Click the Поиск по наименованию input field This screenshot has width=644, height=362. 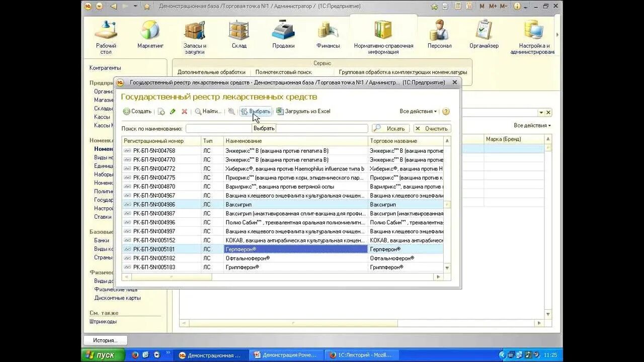pos(277,129)
